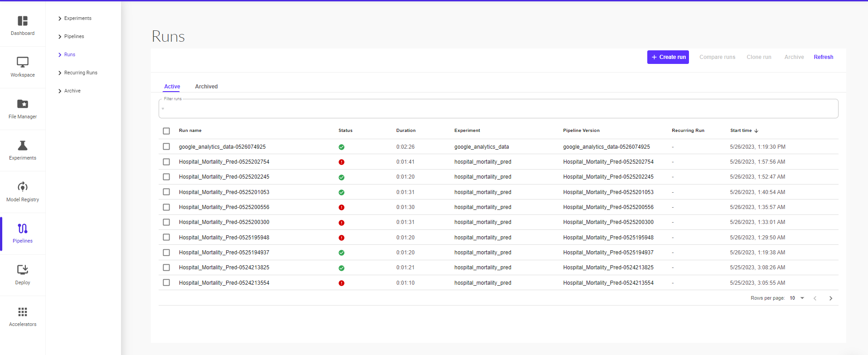Check the Hospital_Mortality_Pred-0525201053 row checkbox
The height and width of the screenshot is (355, 868).
click(x=166, y=192)
